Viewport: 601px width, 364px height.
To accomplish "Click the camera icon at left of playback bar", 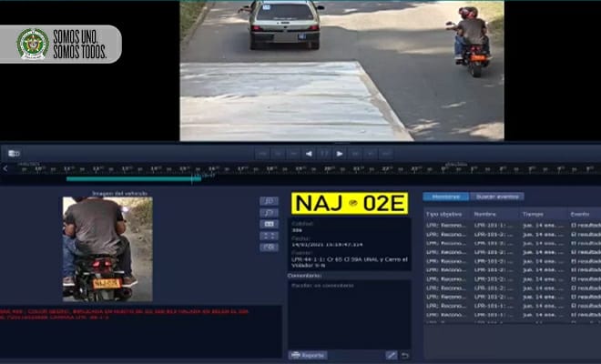I will coord(14,153).
